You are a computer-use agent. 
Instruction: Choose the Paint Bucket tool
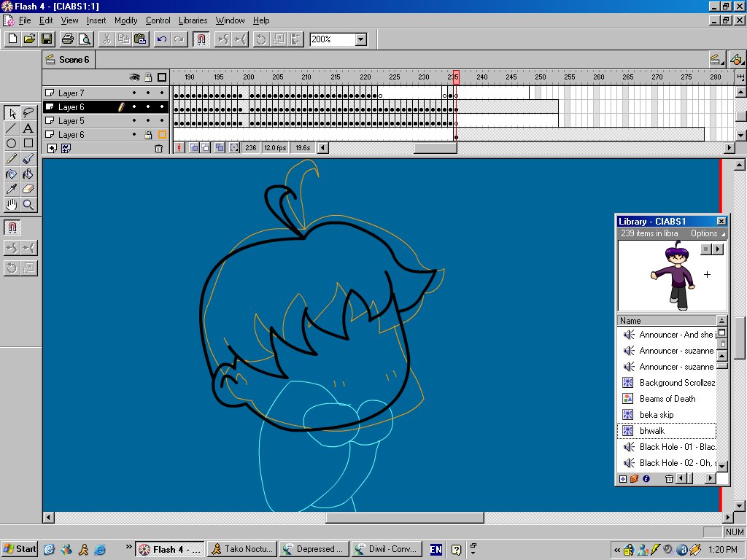pos(28,174)
